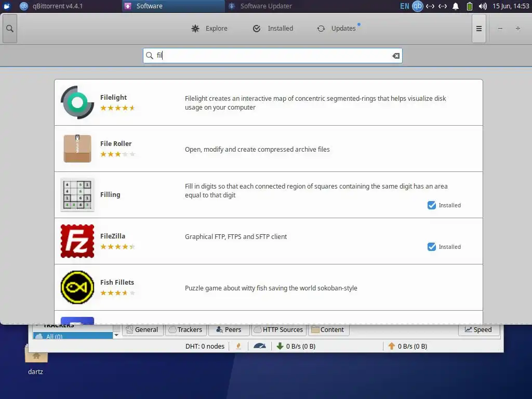Check the battery status icon
This screenshot has width=532, height=399.
click(x=470, y=6)
